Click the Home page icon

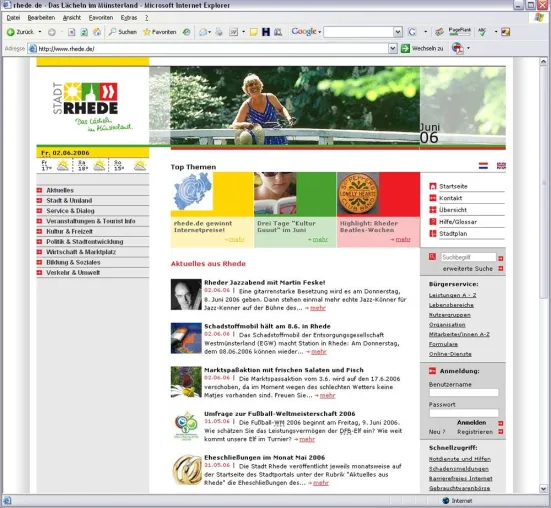click(97, 32)
